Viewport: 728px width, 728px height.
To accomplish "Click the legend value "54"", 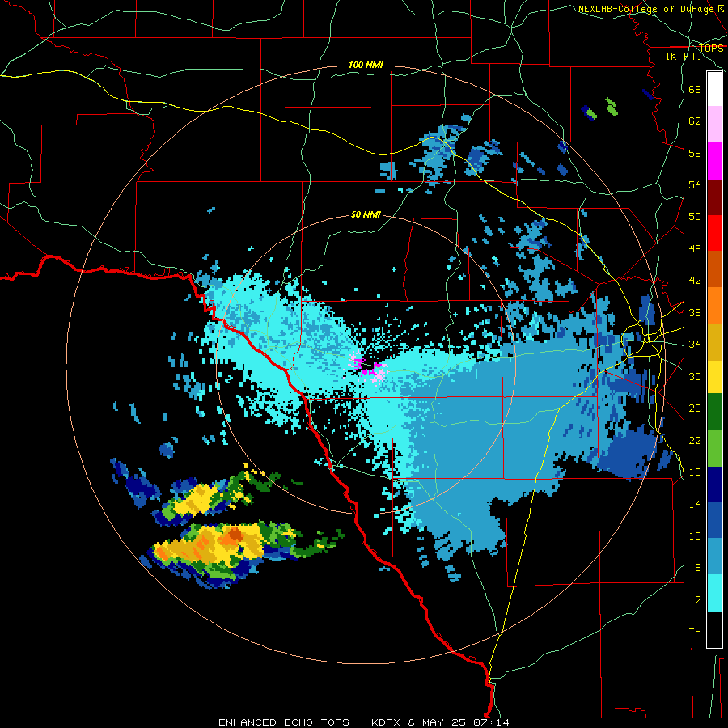I will click(x=695, y=184).
